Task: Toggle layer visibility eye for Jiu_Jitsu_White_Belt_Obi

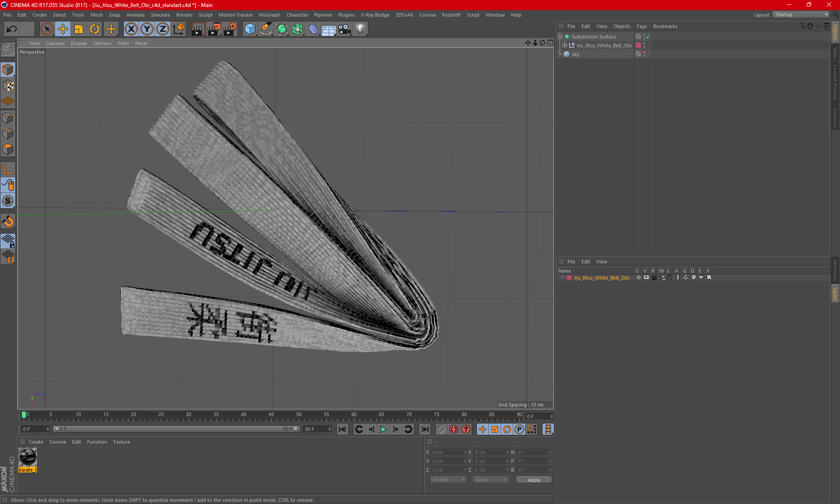Action: point(646,277)
